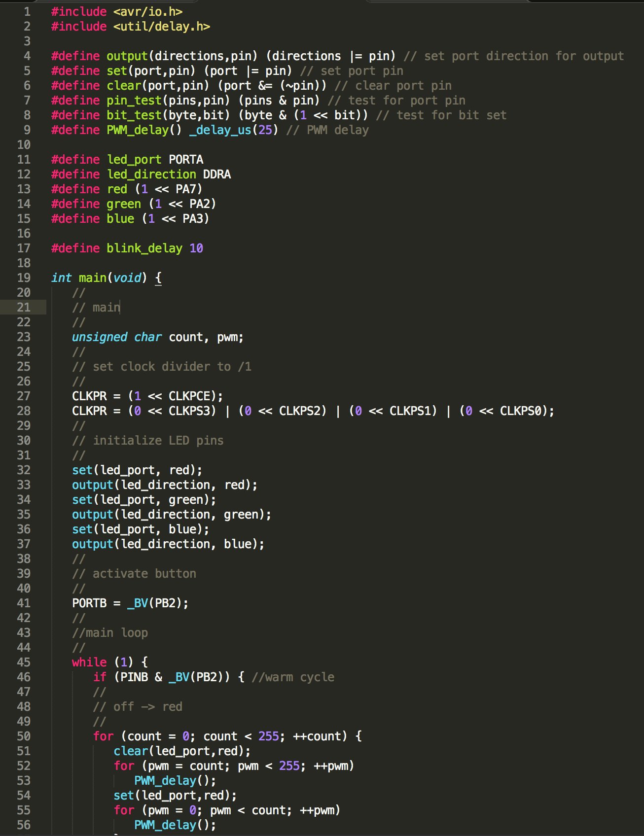Click PA3 in the blue define

(193, 219)
